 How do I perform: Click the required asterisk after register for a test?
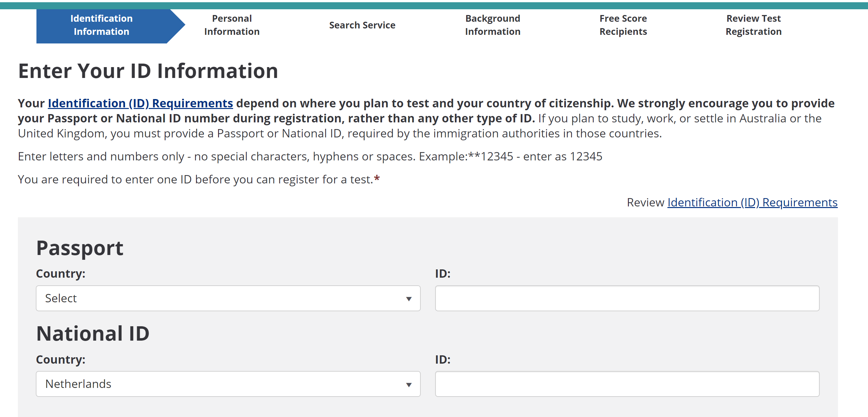[377, 178]
